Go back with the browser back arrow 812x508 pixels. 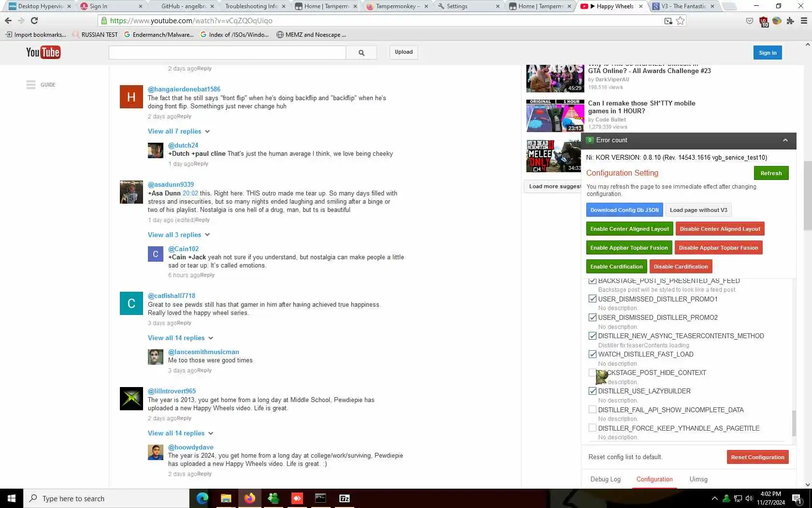(8, 21)
